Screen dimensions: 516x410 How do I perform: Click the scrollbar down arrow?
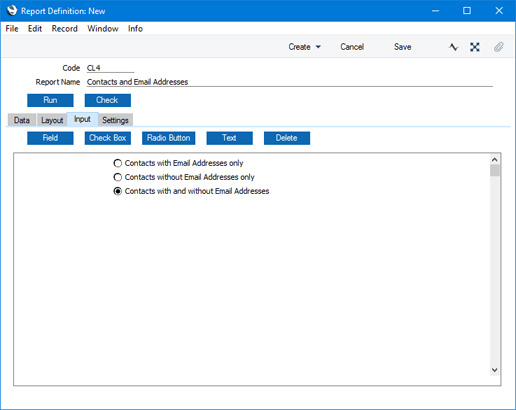pyautogui.click(x=495, y=370)
